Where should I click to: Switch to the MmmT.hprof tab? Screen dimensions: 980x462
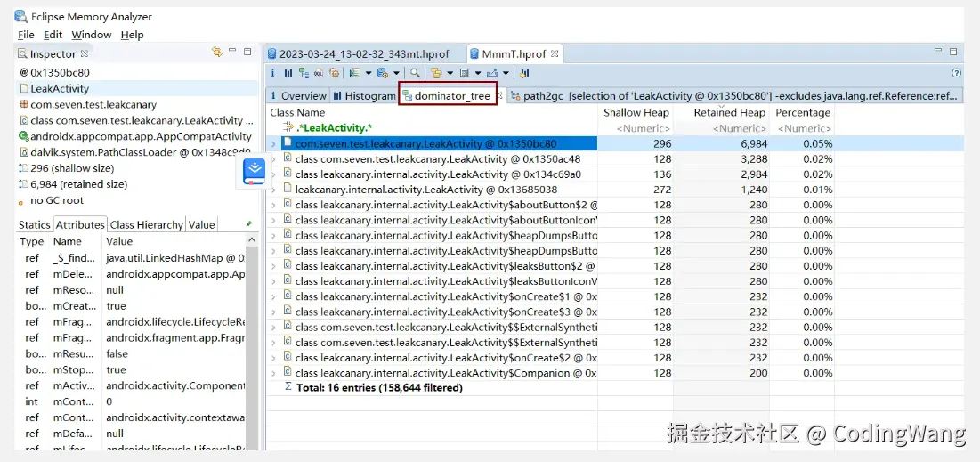click(515, 53)
